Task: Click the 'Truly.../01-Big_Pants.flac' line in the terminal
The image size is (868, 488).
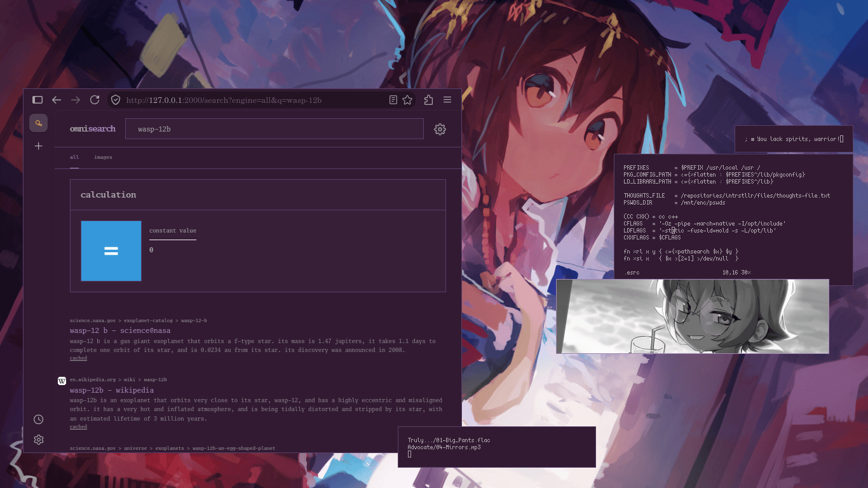Action: point(449,440)
